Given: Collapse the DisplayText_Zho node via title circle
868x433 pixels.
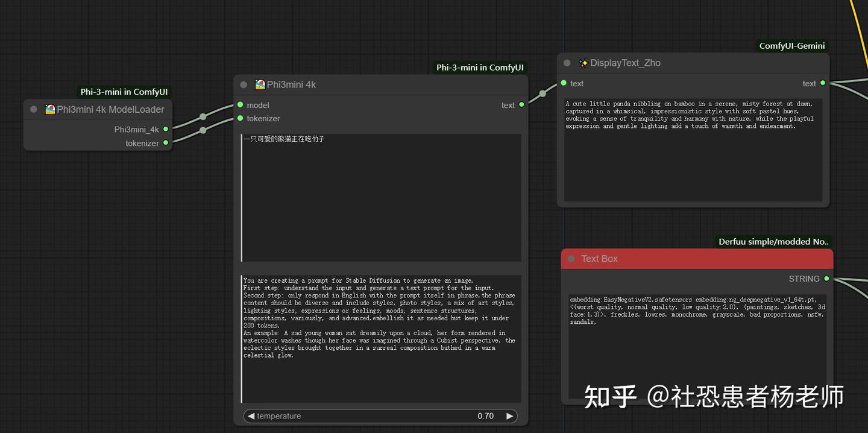Looking at the screenshot, I should [566, 63].
